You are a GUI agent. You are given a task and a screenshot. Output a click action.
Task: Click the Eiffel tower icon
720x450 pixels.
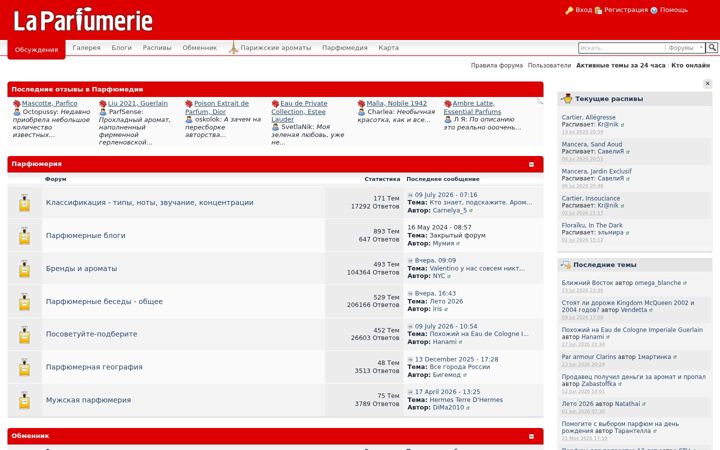click(234, 47)
